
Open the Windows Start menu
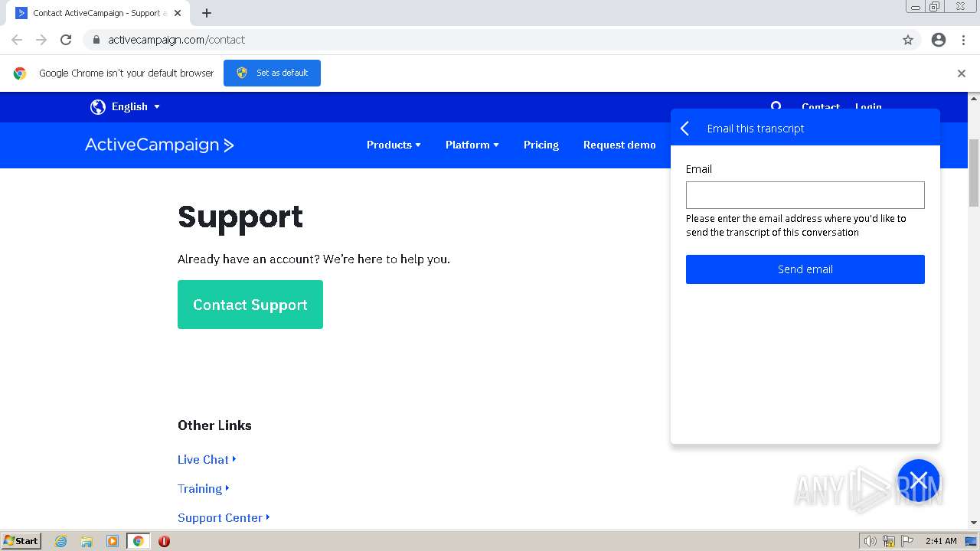tap(21, 541)
